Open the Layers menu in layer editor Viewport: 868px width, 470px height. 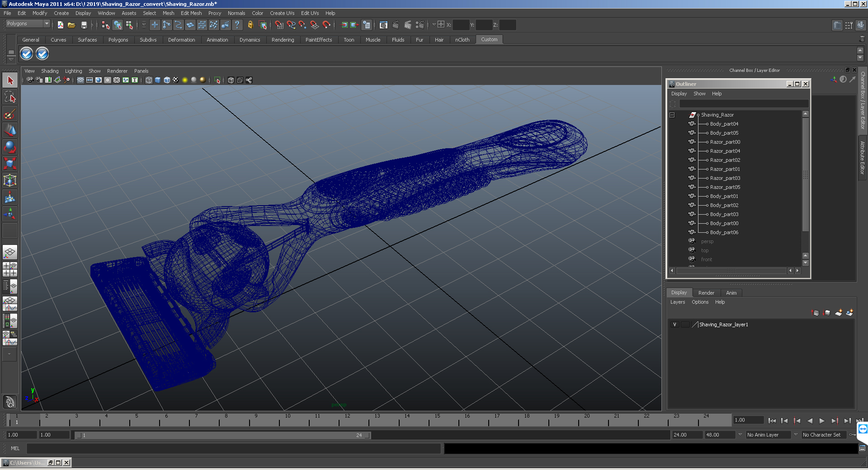(677, 302)
